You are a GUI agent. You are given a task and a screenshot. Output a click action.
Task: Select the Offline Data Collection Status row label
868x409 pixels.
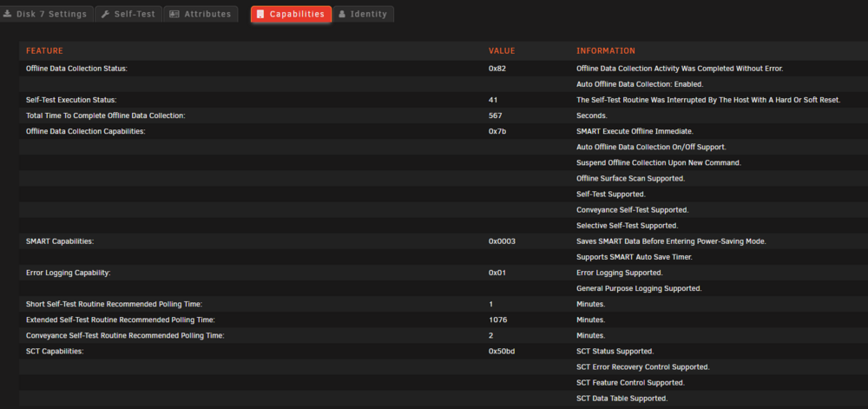77,69
